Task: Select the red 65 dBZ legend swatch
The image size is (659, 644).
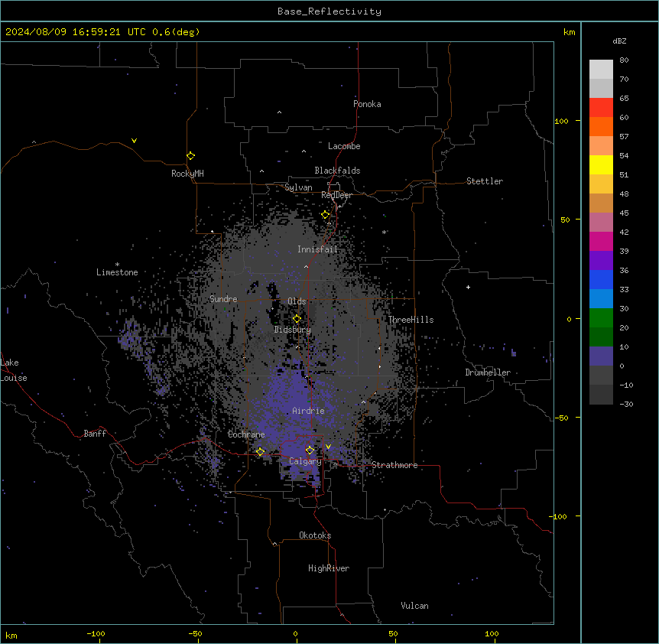Action: (x=601, y=107)
